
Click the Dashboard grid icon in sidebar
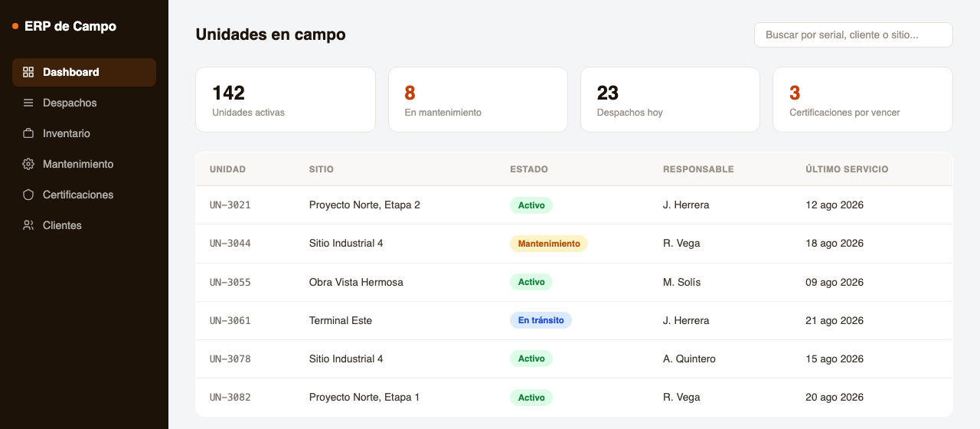[28, 72]
